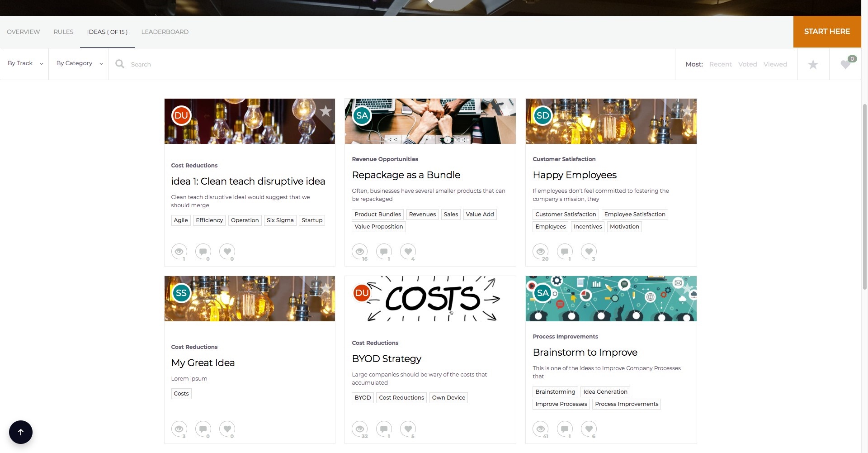Open 'My Great Idea' title
This screenshot has width=868, height=453.
(x=203, y=363)
